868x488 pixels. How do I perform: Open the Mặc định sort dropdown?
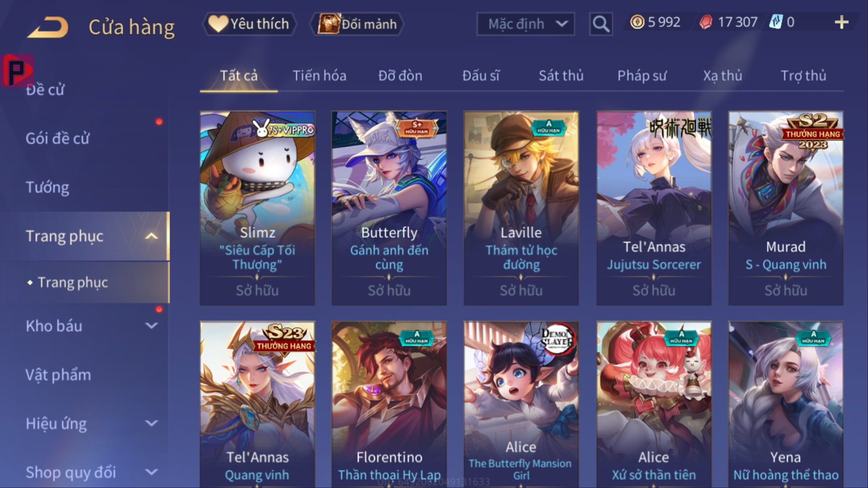(525, 24)
